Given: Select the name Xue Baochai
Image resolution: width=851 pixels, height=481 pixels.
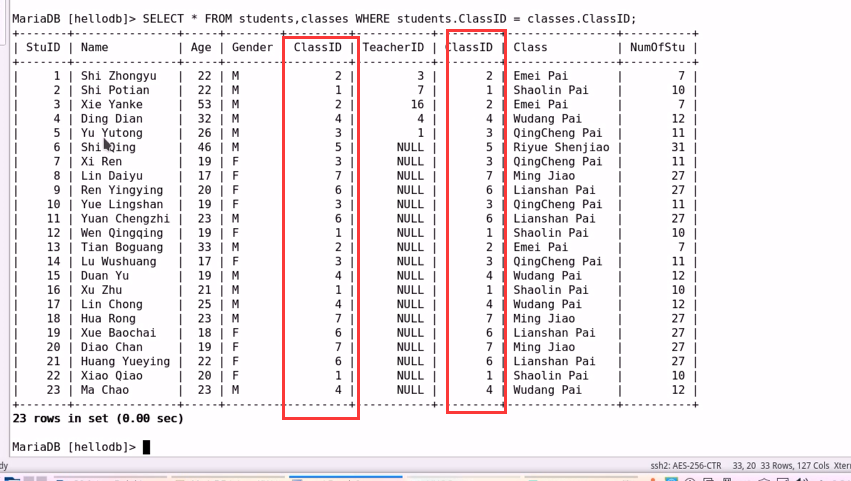Looking at the screenshot, I should point(118,333).
